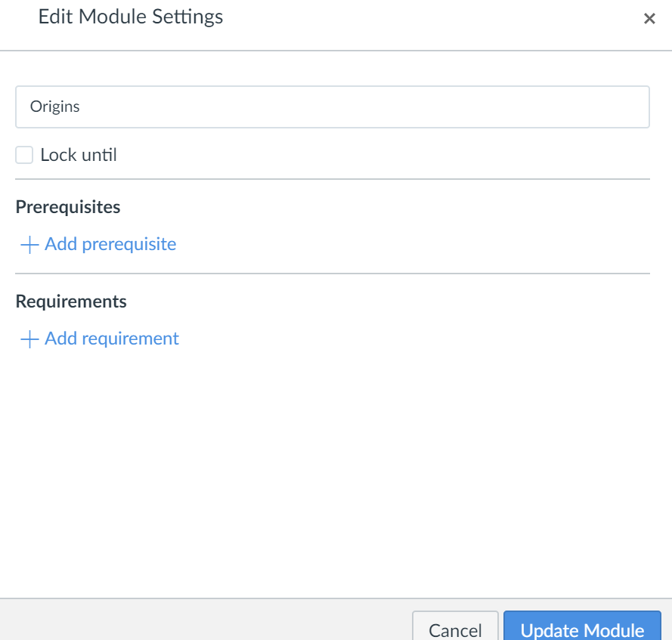672x640 pixels.
Task: Click the divider line below Lock until
Action: [333, 179]
